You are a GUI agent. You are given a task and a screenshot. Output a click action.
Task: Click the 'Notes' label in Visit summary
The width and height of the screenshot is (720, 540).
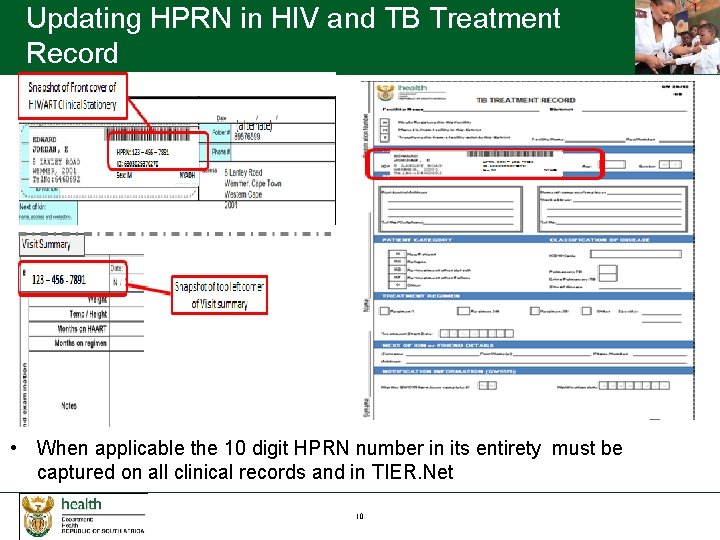pos(69,405)
